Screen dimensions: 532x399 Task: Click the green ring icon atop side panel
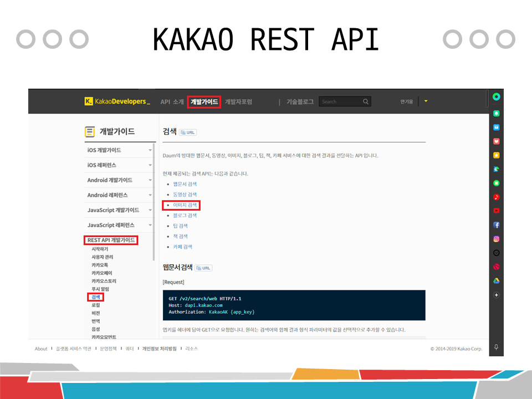pyautogui.click(x=496, y=96)
